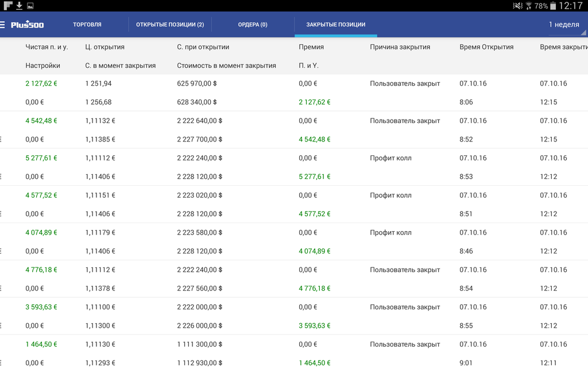This screenshot has width=588, height=368.
Task: Tap the vibrate mode icon in status bar
Action: [x=518, y=6]
